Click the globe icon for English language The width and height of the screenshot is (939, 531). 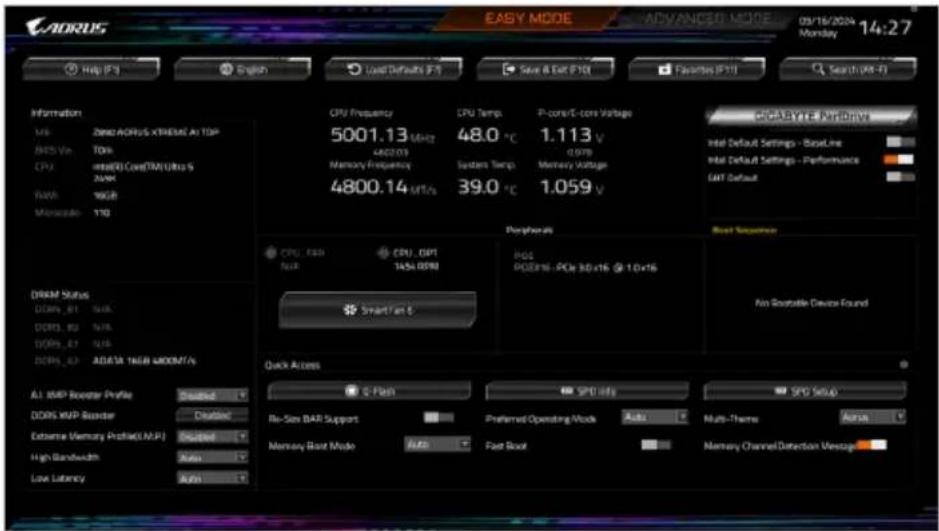click(226, 69)
